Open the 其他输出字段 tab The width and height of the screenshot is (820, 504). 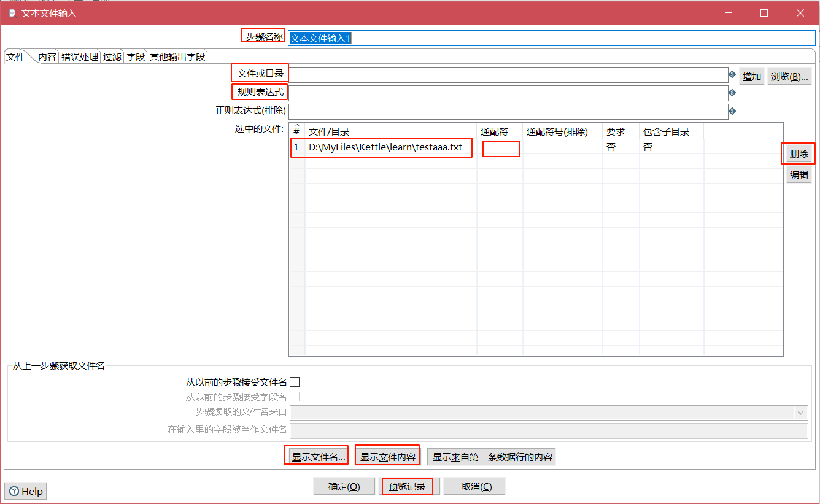(177, 57)
